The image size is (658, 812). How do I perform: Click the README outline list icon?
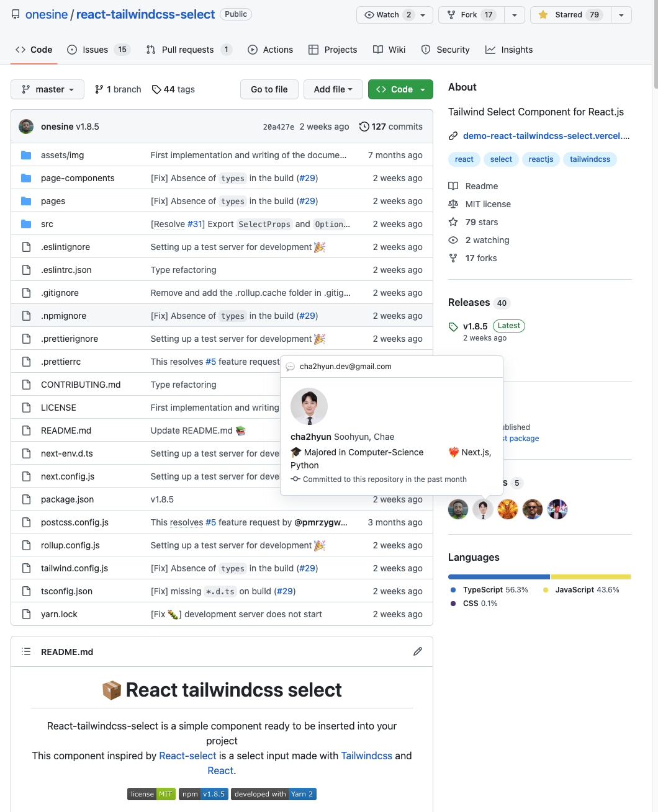[26, 651]
